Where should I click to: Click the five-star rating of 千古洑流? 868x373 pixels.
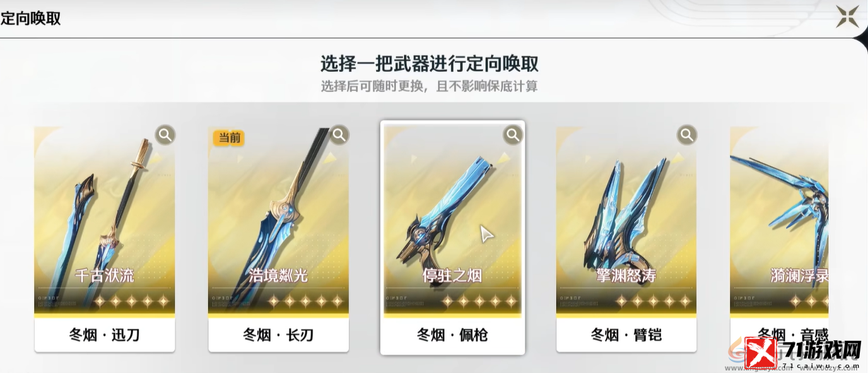point(131,301)
